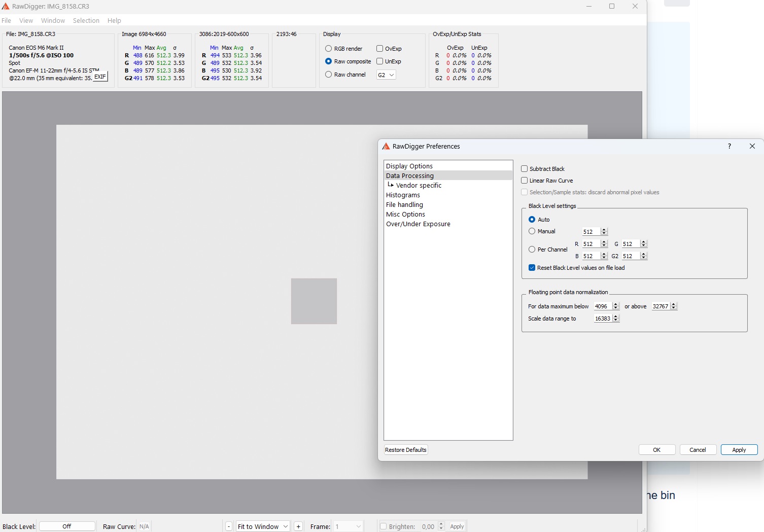Click the EXIF button in file info

(x=100, y=77)
